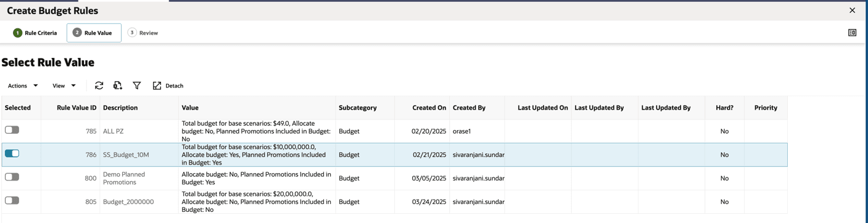Jump to the Review step
Viewport: 868px width, 223px height.
click(x=143, y=33)
